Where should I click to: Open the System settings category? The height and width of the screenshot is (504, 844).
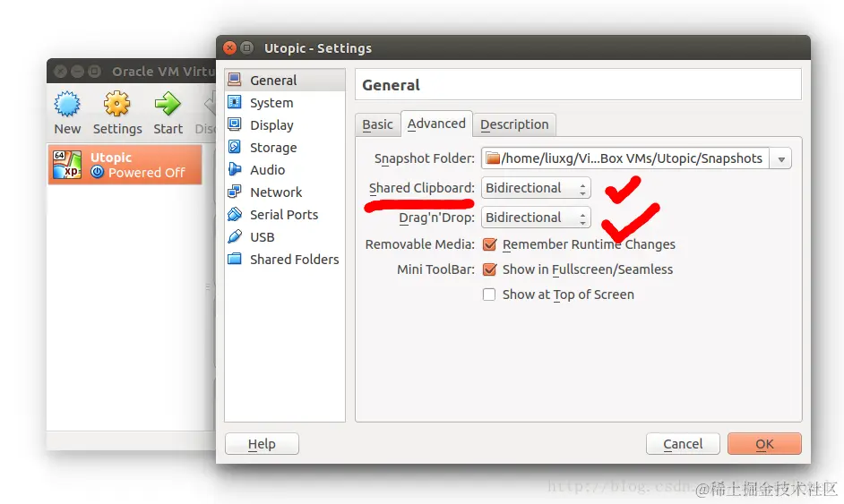[285, 103]
